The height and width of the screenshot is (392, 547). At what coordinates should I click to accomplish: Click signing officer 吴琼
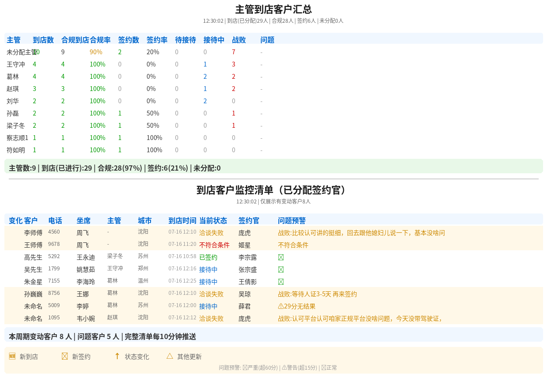point(245,294)
